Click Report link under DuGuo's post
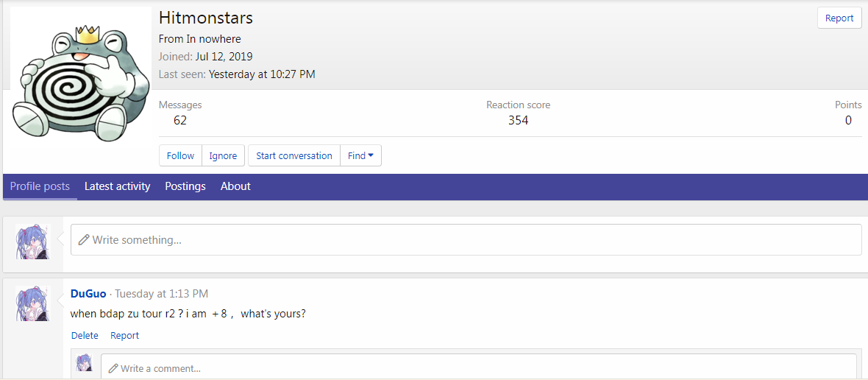The image size is (868, 380). point(124,336)
